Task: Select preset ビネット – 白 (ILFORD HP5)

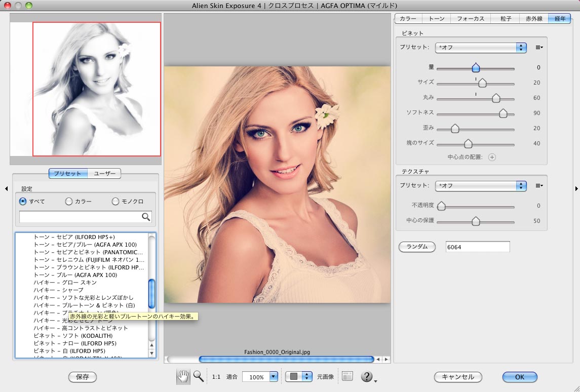Action: pos(69,351)
